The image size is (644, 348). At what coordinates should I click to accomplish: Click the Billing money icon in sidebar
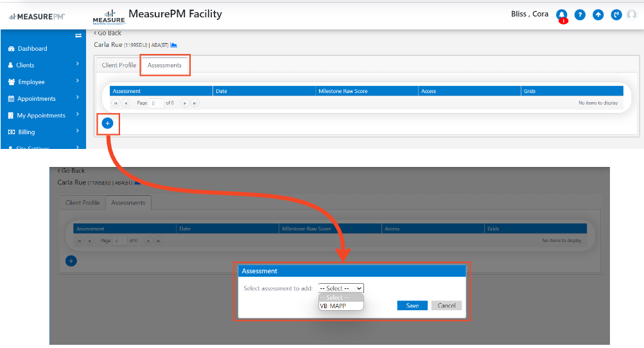(12, 132)
